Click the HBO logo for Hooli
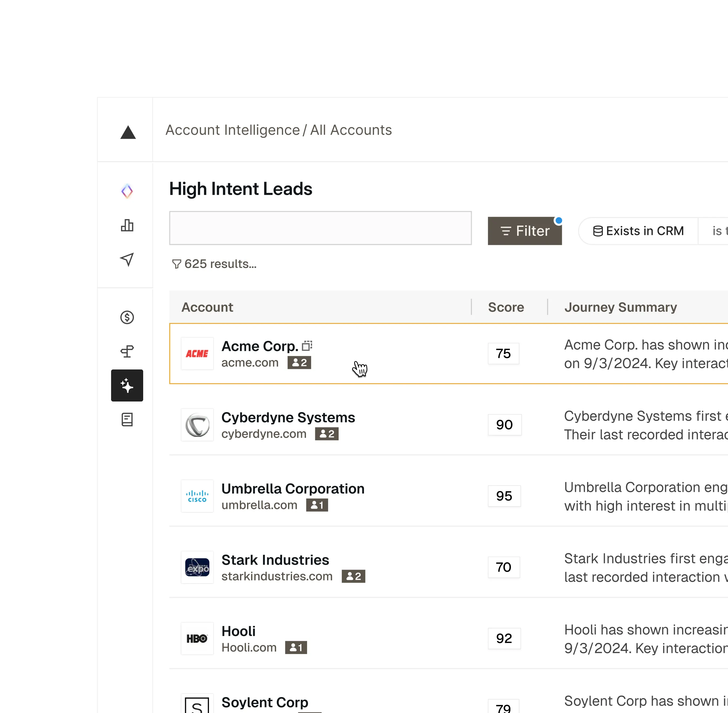The image size is (728, 713). click(x=197, y=638)
